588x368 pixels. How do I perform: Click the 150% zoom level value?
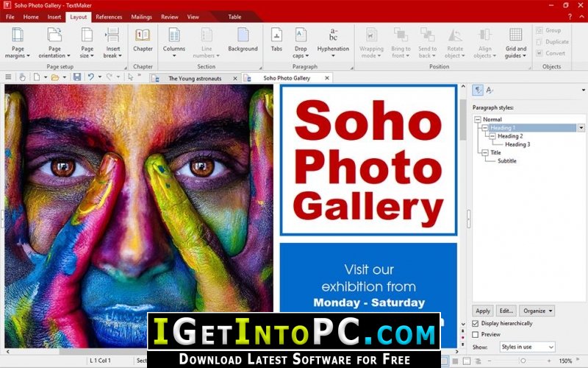tap(565, 361)
